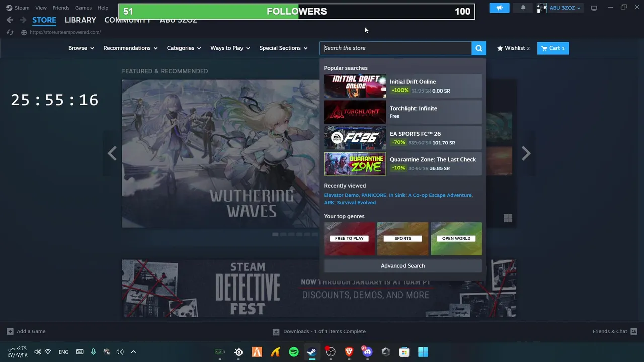644x362 pixels.
Task: Open Brave browser from the taskbar
Action: click(349, 352)
